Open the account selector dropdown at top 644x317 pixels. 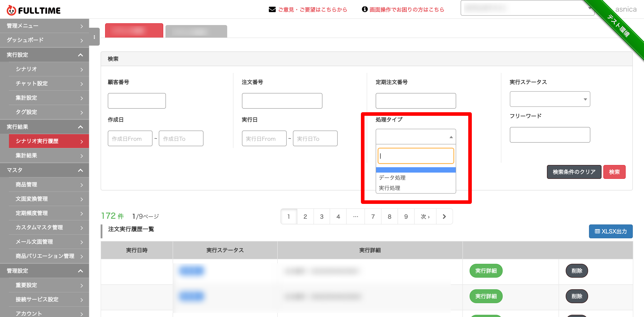click(x=527, y=8)
